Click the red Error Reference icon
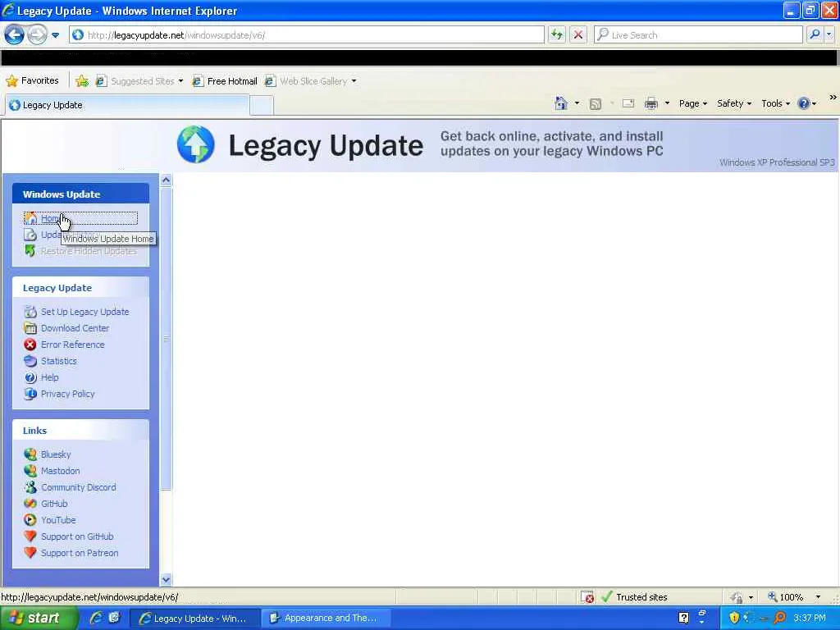The height and width of the screenshot is (630, 840). coord(30,345)
